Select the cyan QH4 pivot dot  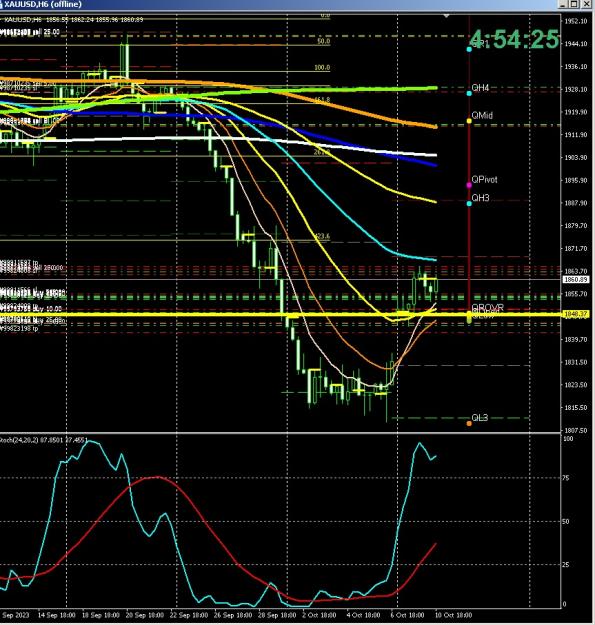[x=469, y=93]
